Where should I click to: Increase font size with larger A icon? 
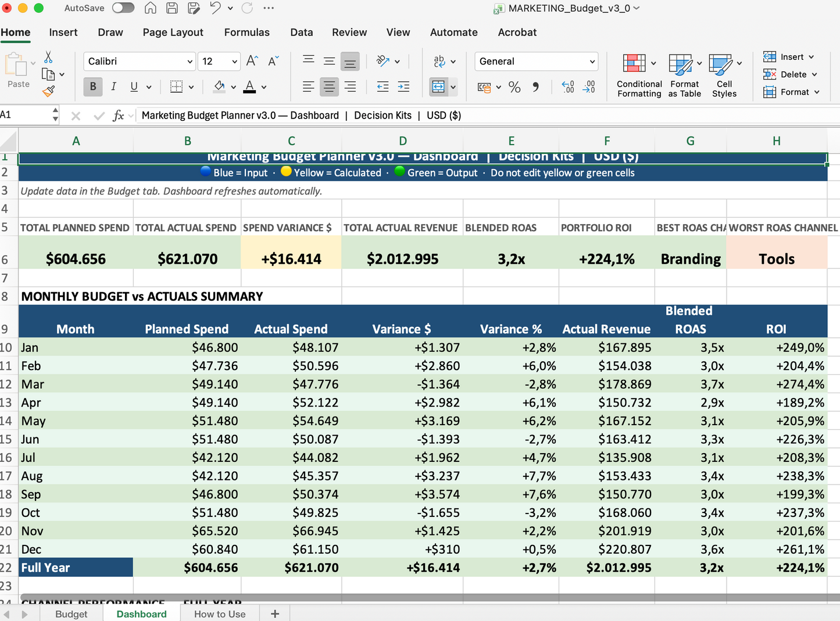(252, 61)
